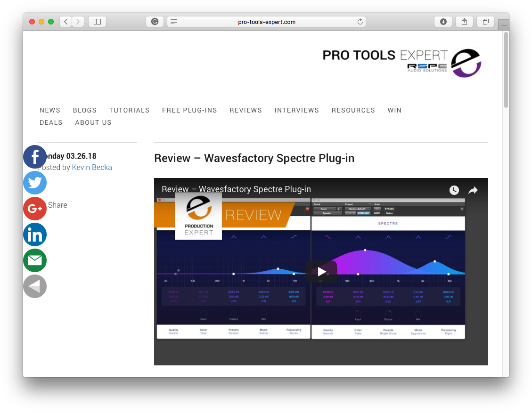Share the article by email icon
The image size is (532, 412).
pyautogui.click(x=34, y=260)
